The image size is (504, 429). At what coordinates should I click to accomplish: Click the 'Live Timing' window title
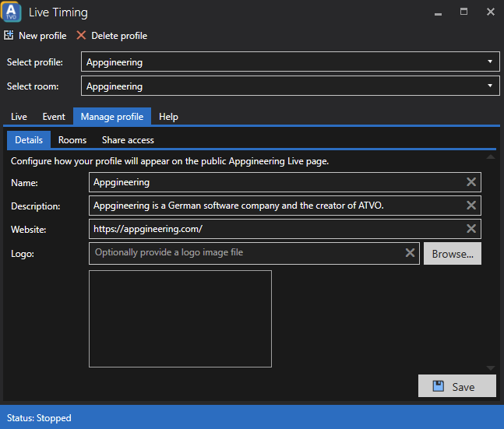point(58,12)
